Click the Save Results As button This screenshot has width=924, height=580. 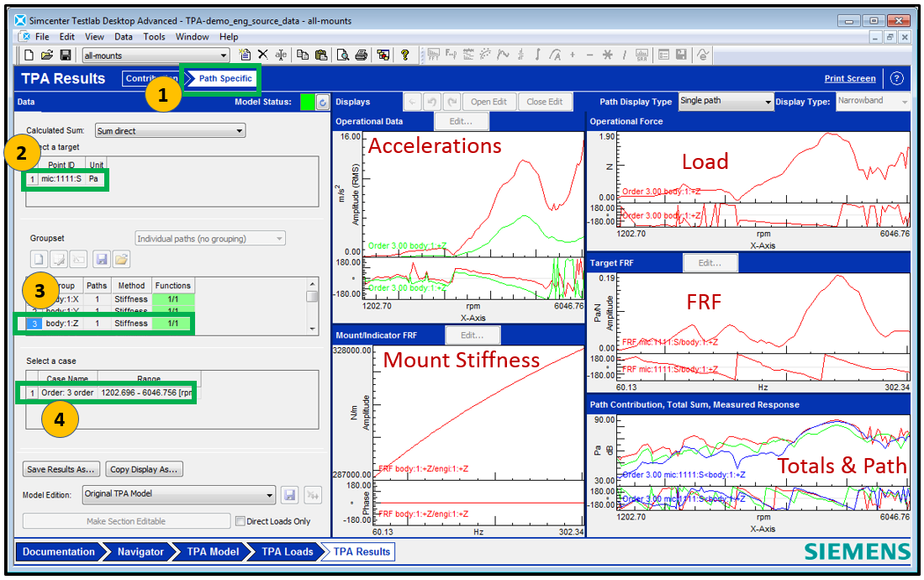(x=61, y=469)
